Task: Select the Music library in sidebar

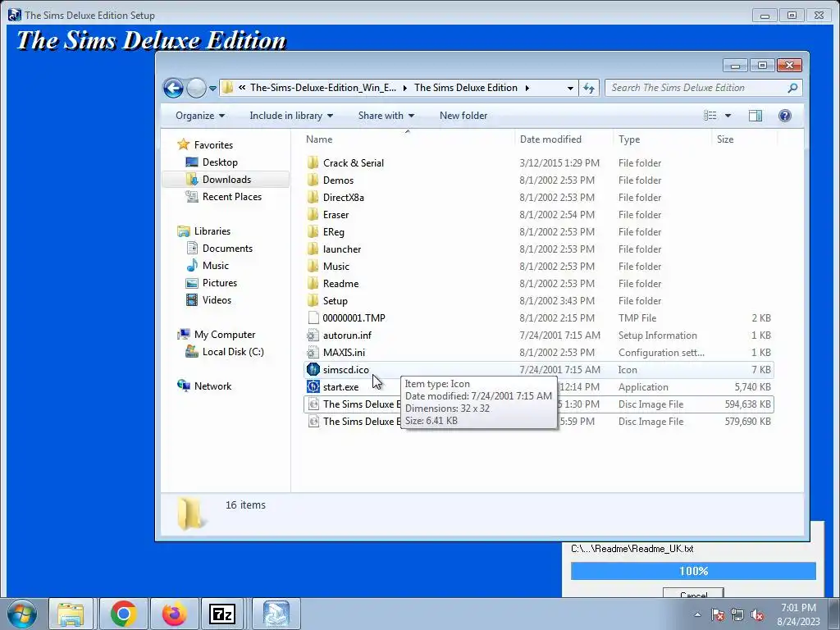Action: (216, 266)
